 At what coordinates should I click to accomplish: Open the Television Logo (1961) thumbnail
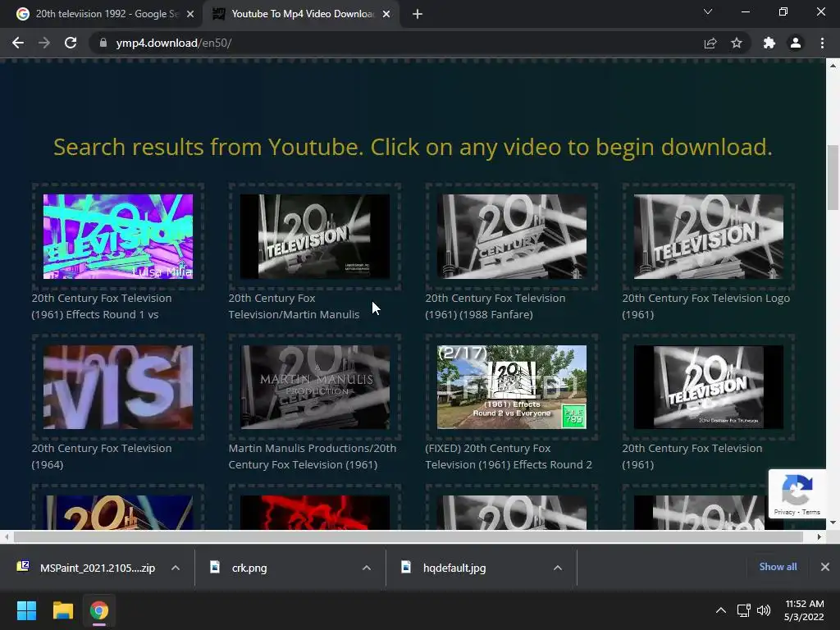pos(708,236)
